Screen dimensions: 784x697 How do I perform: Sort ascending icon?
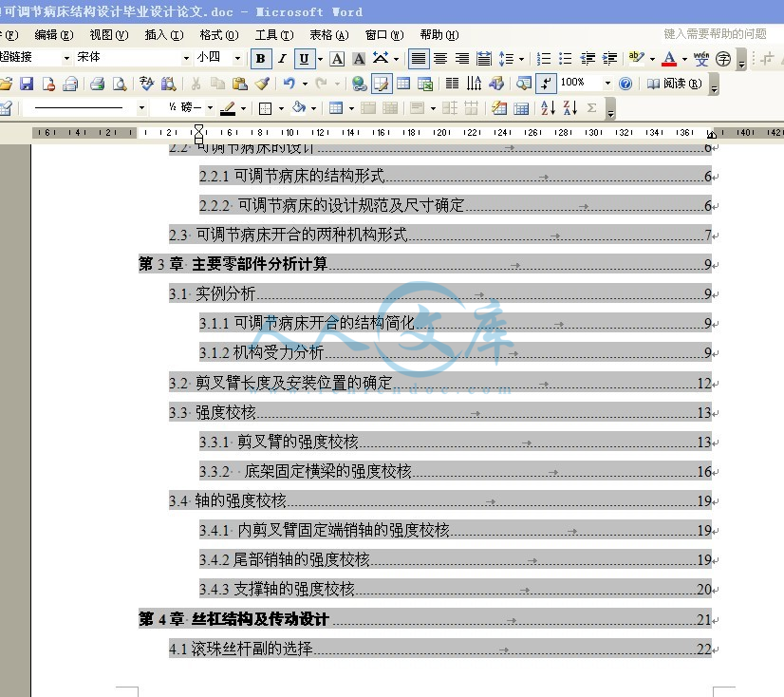click(x=548, y=108)
